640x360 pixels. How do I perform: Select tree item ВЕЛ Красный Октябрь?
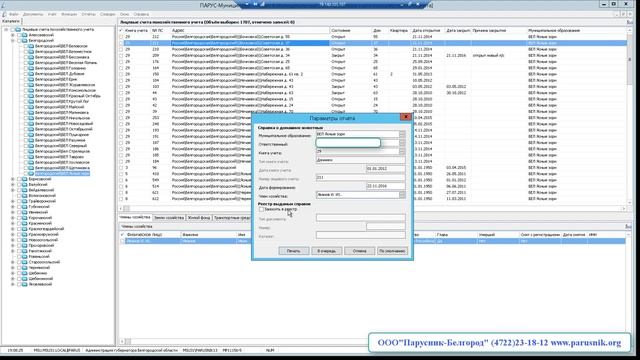[68, 96]
